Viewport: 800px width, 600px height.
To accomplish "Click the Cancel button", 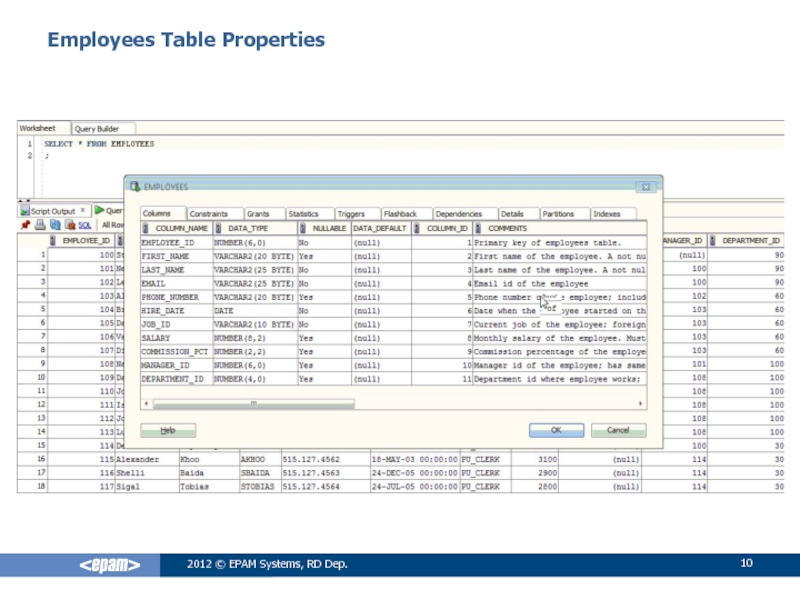I will (x=610, y=429).
